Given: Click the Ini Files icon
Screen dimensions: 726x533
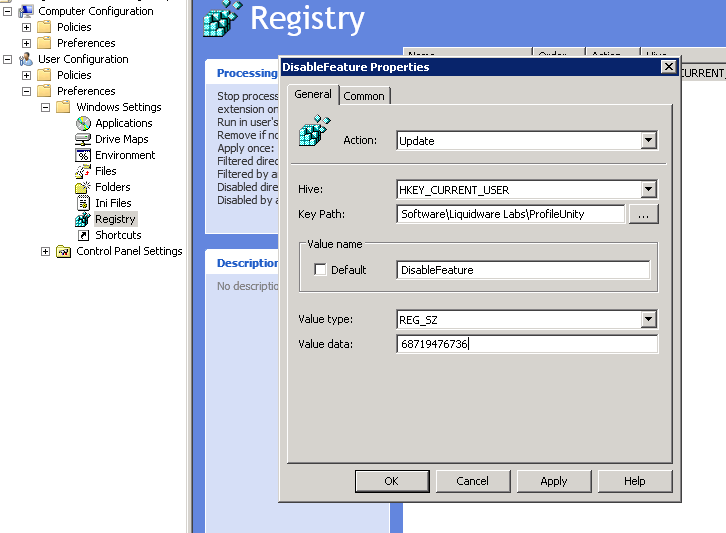Looking at the screenshot, I should pyautogui.click(x=84, y=203).
